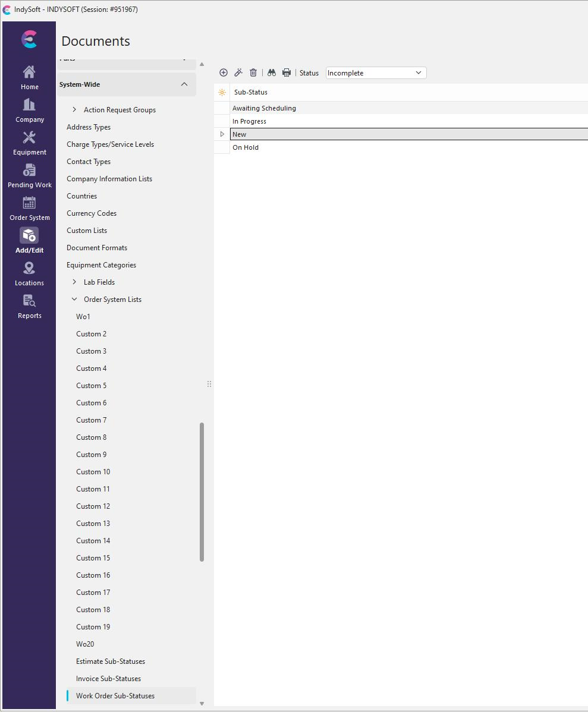Image resolution: width=588 pixels, height=712 pixels.
Task: Click the printer icon in toolbar
Action: pyautogui.click(x=287, y=73)
